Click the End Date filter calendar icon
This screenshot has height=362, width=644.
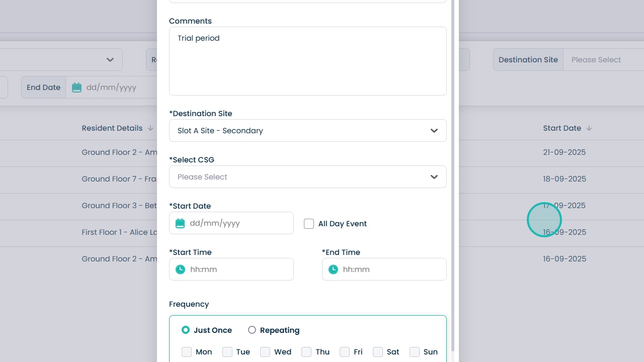coord(76,87)
